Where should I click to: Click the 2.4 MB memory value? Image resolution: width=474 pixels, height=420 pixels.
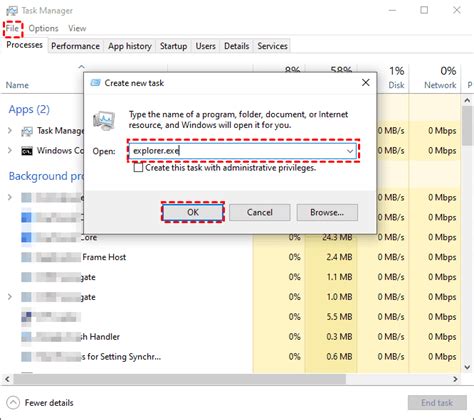(339, 257)
